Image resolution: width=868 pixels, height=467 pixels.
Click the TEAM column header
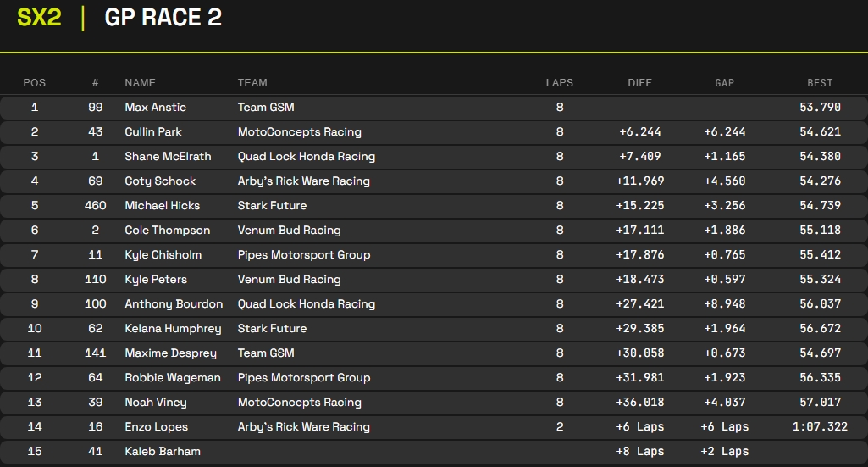[x=252, y=83]
